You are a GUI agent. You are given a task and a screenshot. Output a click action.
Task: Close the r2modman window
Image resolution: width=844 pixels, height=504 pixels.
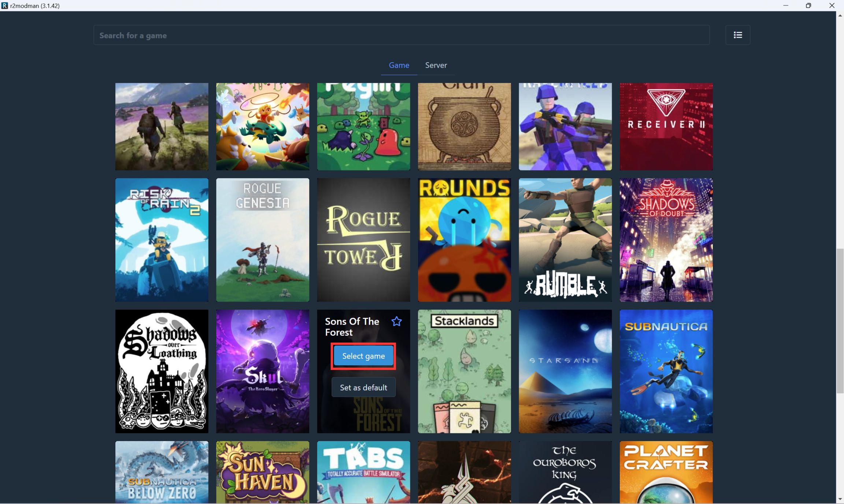click(x=832, y=5)
